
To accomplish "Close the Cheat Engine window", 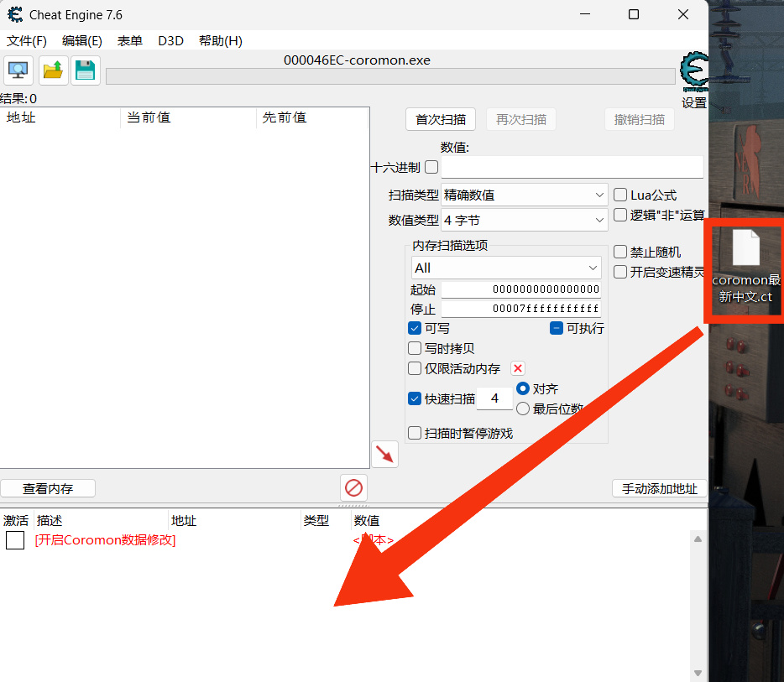I will pos(683,14).
